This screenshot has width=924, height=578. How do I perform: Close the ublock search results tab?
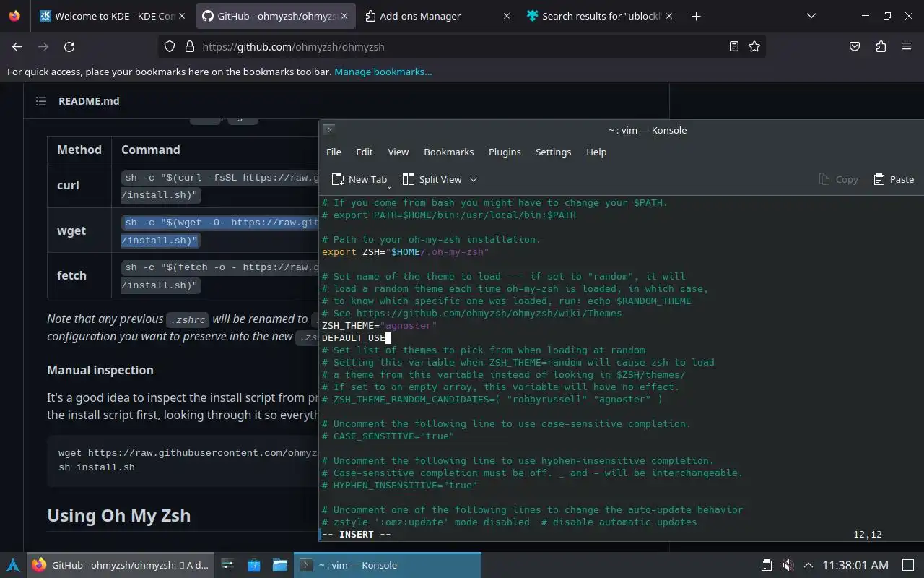pos(668,16)
